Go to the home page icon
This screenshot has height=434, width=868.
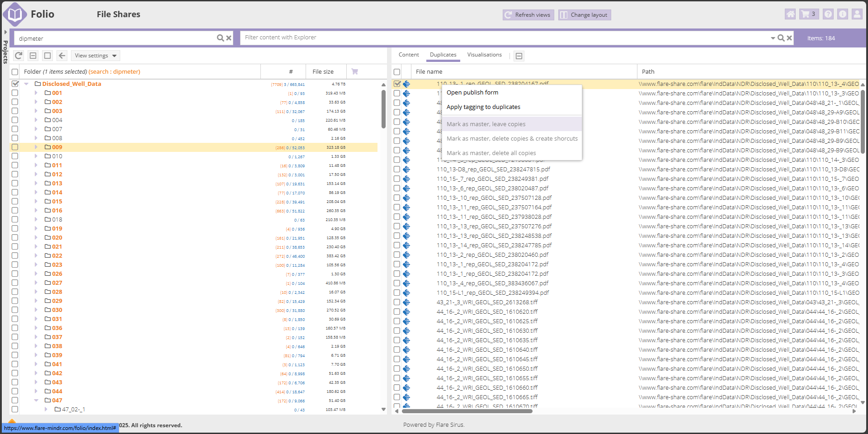click(x=790, y=14)
